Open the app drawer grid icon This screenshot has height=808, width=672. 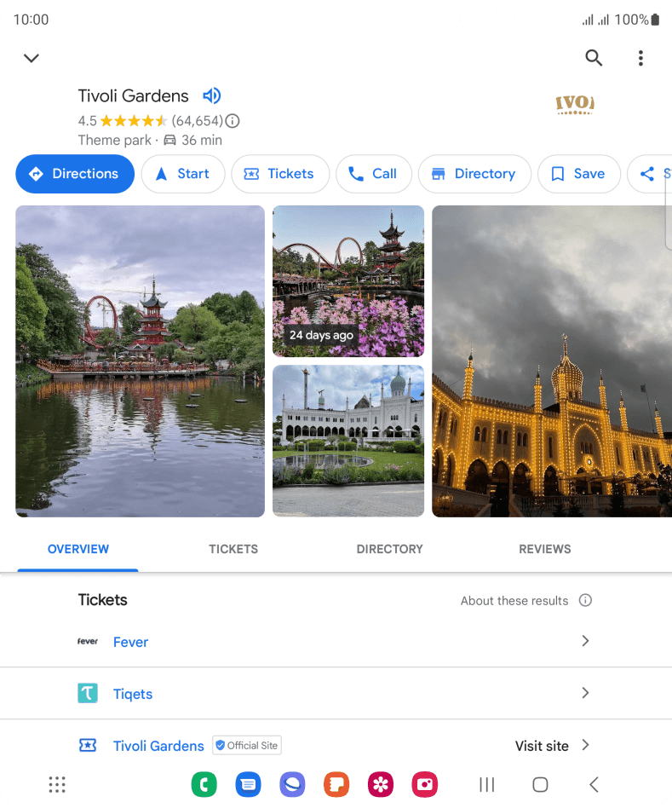57,785
